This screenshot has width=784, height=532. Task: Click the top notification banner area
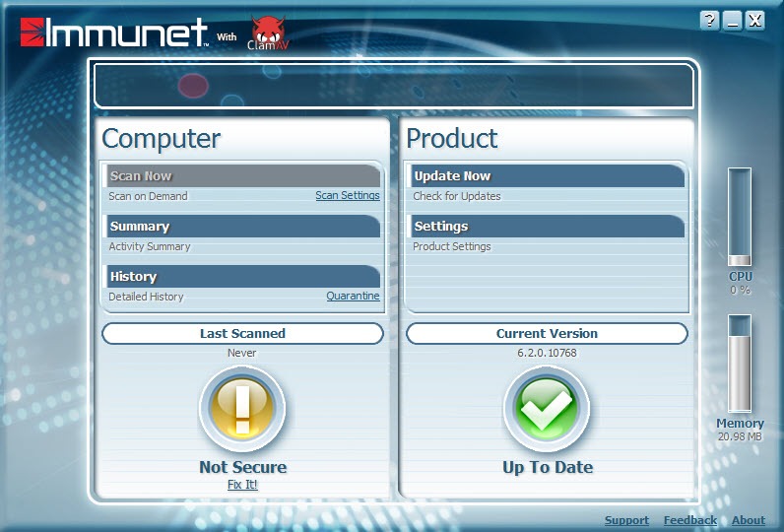pyautogui.click(x=394, y=86)
